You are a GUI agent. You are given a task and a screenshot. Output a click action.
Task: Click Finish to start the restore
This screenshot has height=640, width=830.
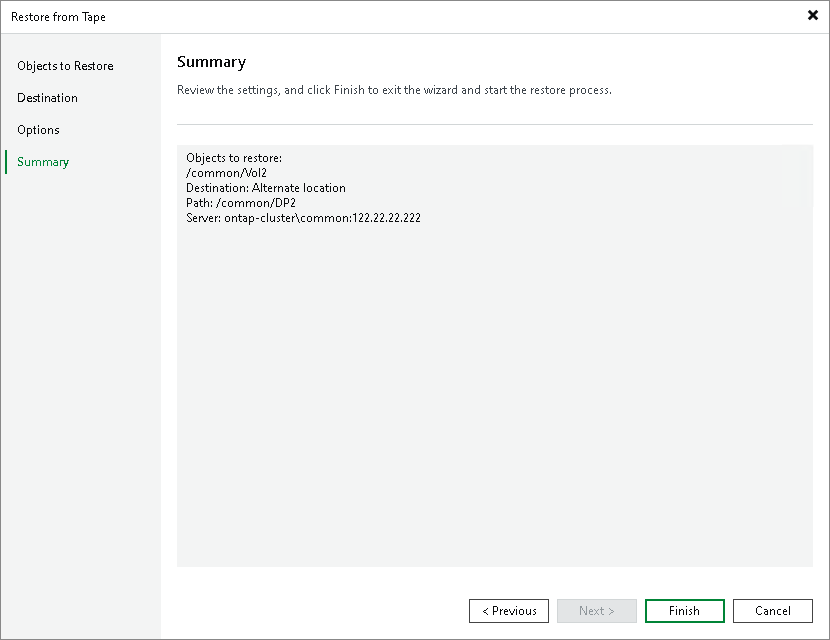pyautogui.click(x=684, y=611)
